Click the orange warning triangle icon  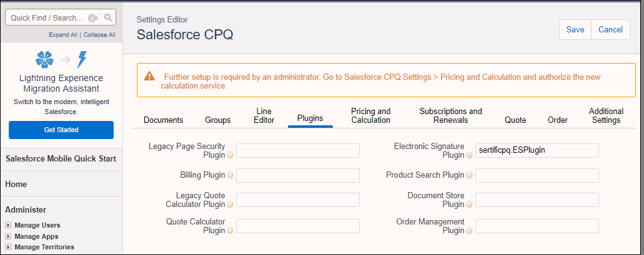pyautogui.click(x=149, y=76)
